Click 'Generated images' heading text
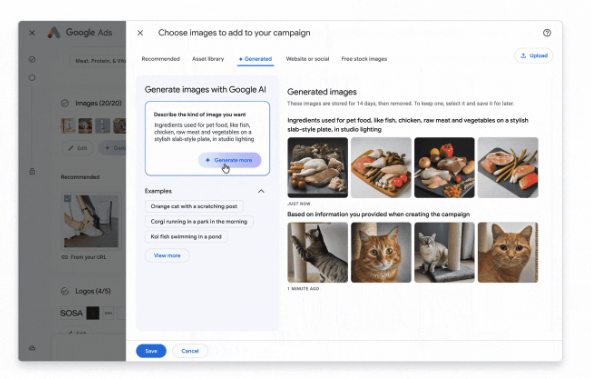The width and height of the screenshot is (591, 379). coord(322,92)
